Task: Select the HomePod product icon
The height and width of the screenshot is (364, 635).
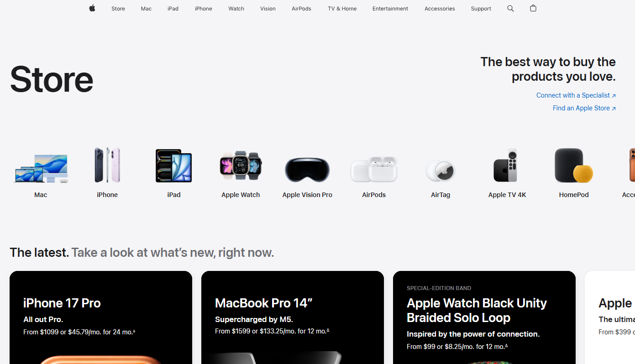Action: pos(574,166)
